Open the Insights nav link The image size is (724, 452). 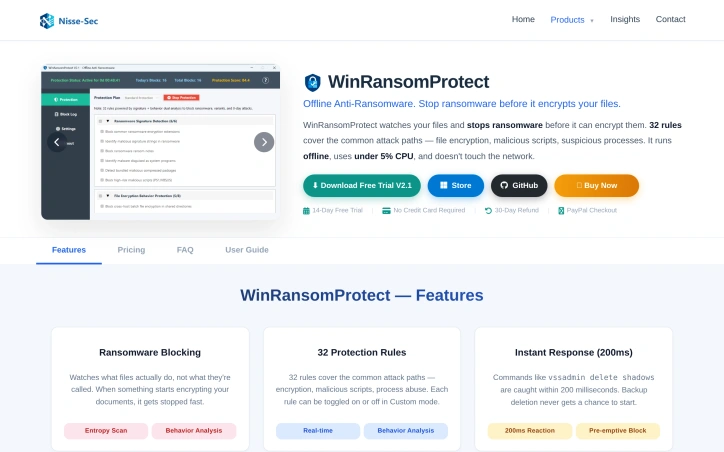(x=625, y=19)
